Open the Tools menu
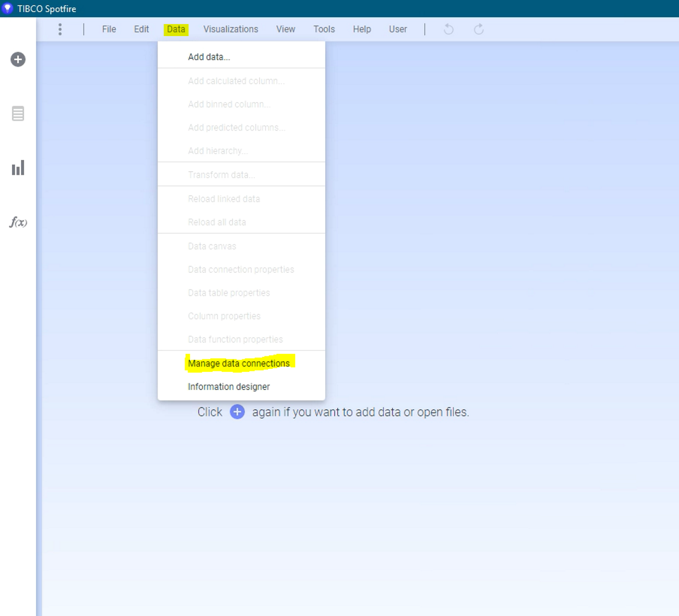 click(x=324, y=29)
